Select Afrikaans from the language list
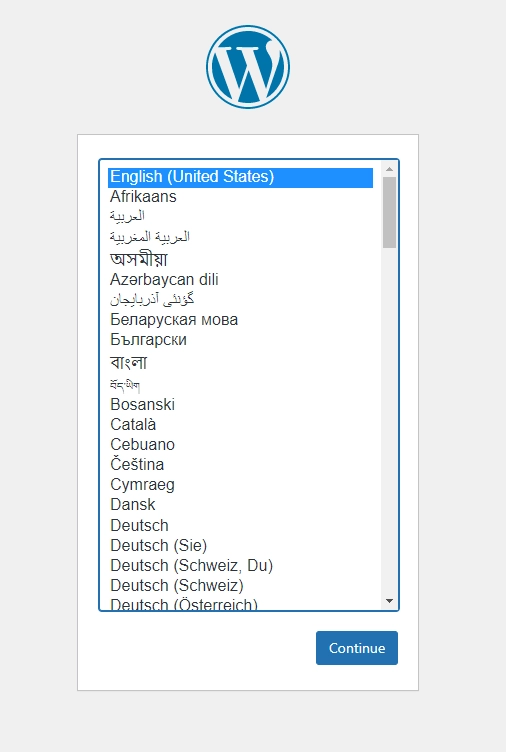Viewport: 506px width, 752px height. pos(240,197)
